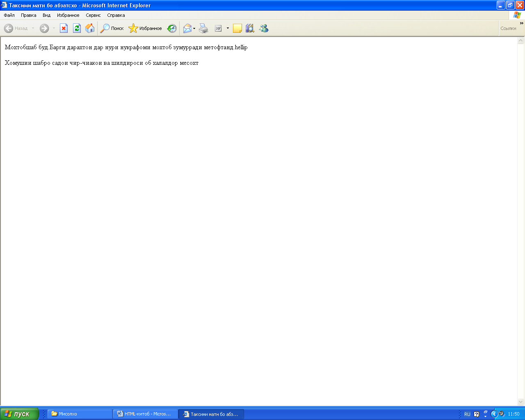
Task: Expand toolbar overflow chevron near Ссылки
Action: 522,23
